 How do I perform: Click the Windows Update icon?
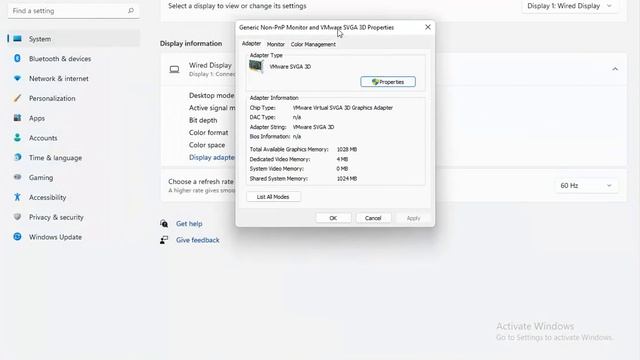tap(17, 237)
